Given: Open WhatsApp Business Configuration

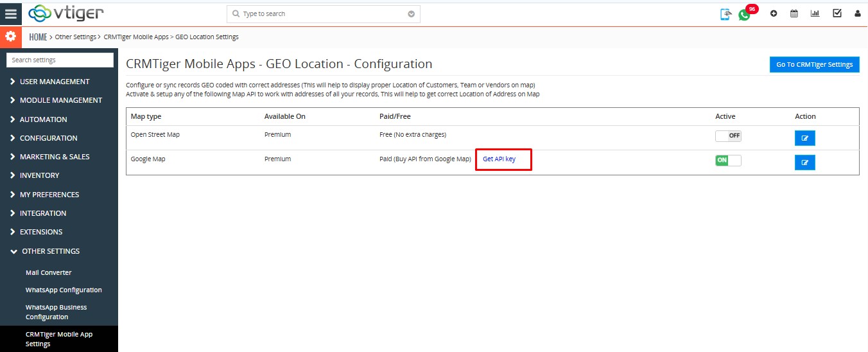Looking at the screenshot, I should [x=56, y=312].
